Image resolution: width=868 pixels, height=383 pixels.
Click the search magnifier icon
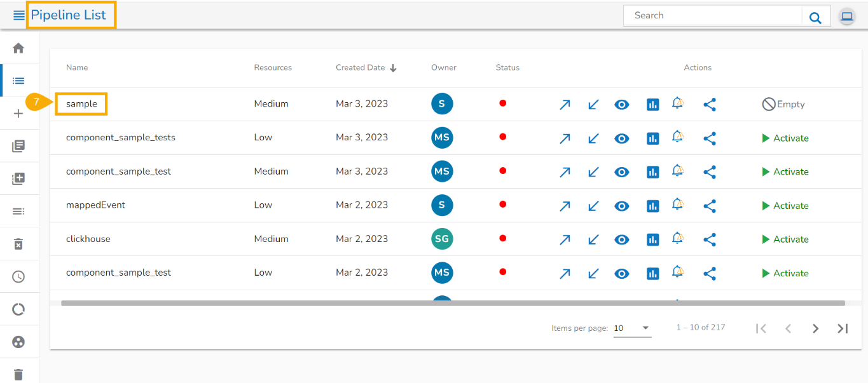tap(815, 18)
